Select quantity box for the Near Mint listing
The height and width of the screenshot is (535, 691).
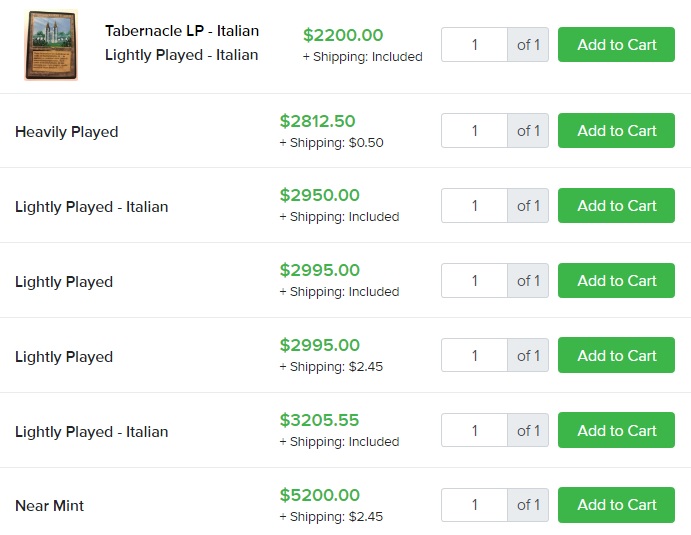[x=475, y=505]
